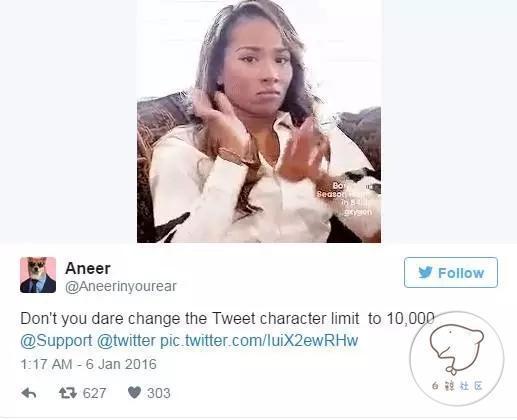Click the 'Season' caption overlay on the image
The height and width of the screenshot is (420, 517).
tap(330, 194)
